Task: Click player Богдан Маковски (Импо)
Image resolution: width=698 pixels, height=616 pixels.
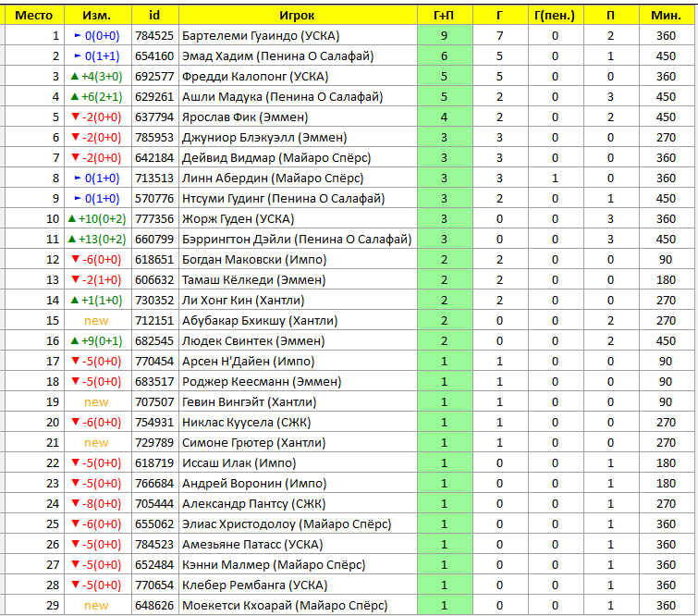Action: pos(254,260)
